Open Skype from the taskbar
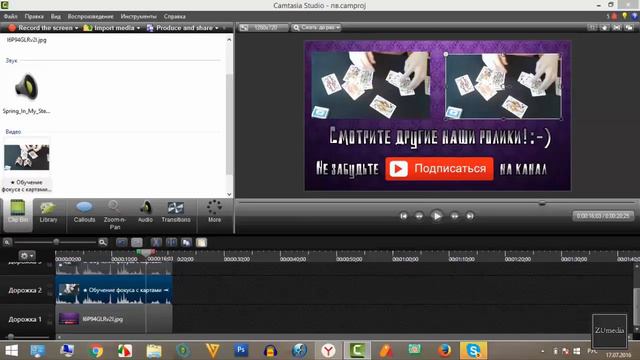 (473, 351)
